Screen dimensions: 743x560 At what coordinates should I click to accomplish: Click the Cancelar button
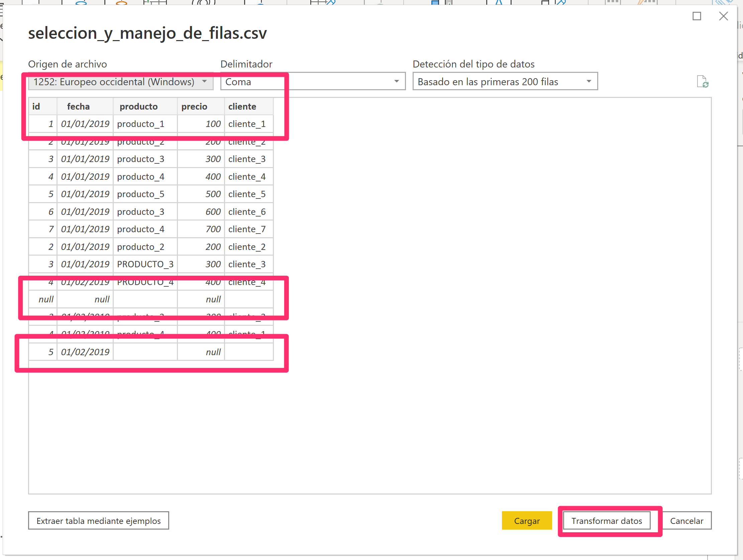pyautogui.click(x=686, y=521)
